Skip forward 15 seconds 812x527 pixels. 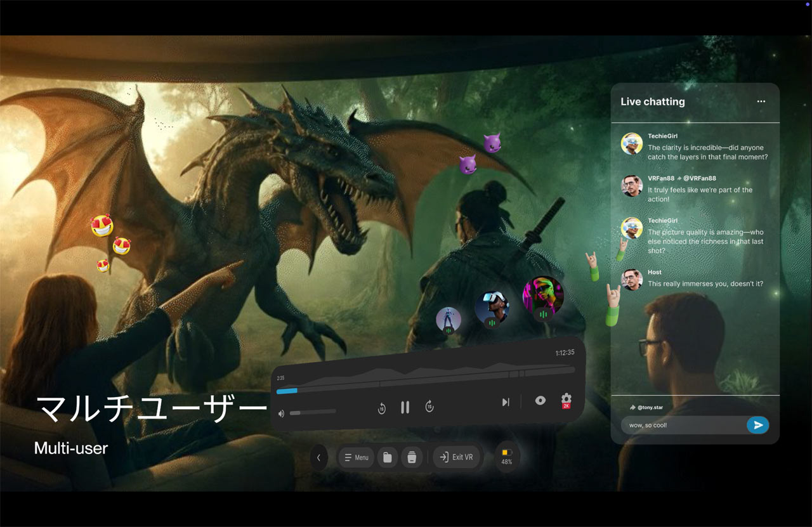point(429,407)
